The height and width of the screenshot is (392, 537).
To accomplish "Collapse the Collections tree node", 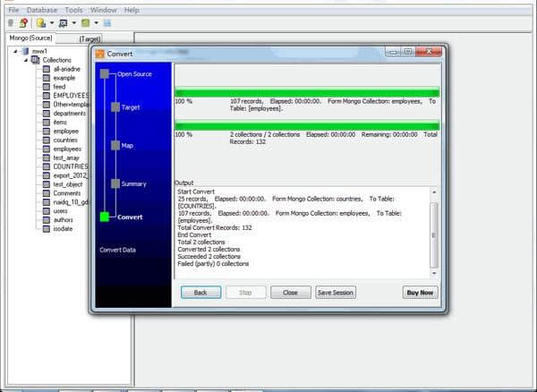I will tap(25, 60).
